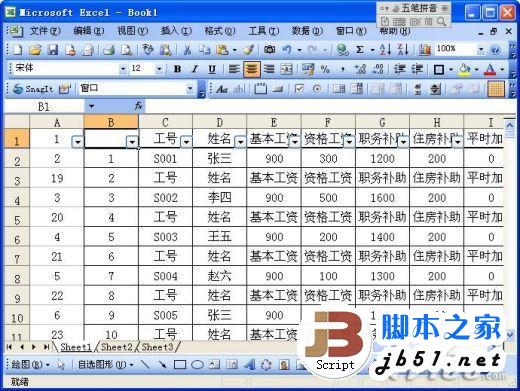Click the option button control in Forms toolbar
The width and height of the screenshot is (520, 391).
317,89
